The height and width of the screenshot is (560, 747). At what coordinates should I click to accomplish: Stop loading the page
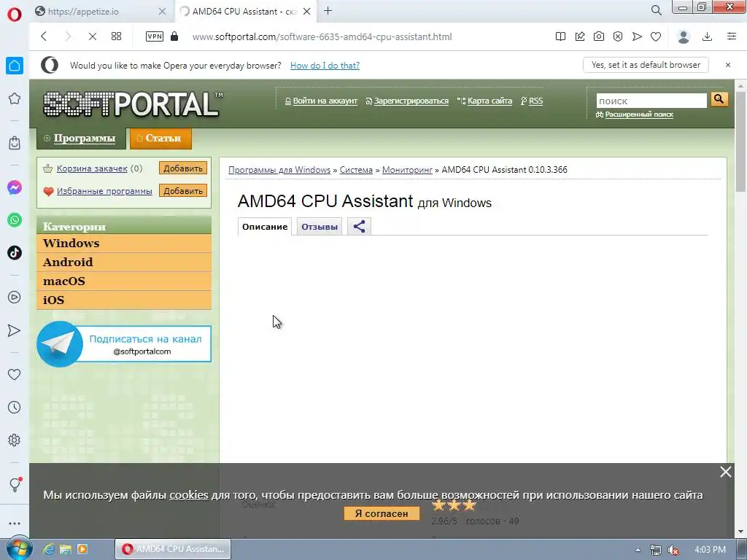[93, 36]
